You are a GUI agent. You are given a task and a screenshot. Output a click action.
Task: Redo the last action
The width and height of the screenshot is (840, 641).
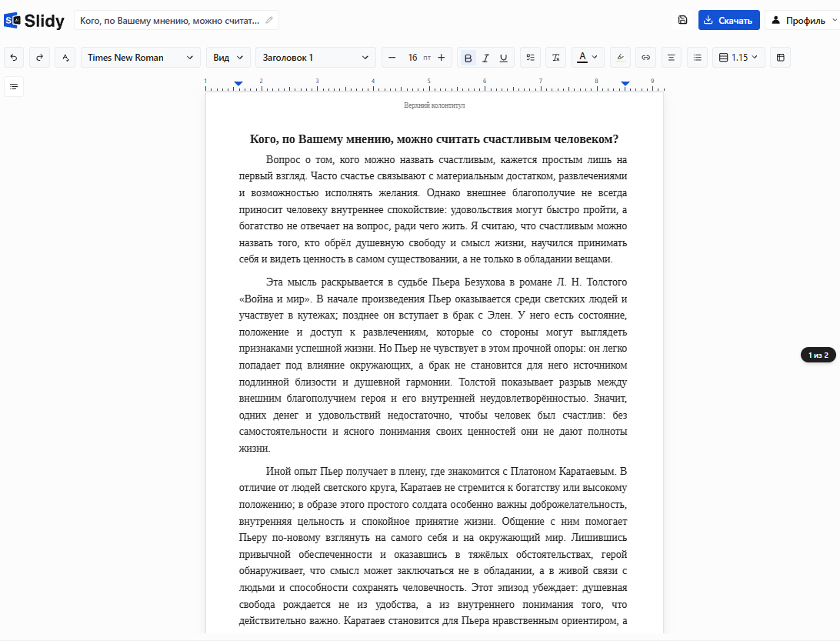pyautogui.click(x=40, y=58)
